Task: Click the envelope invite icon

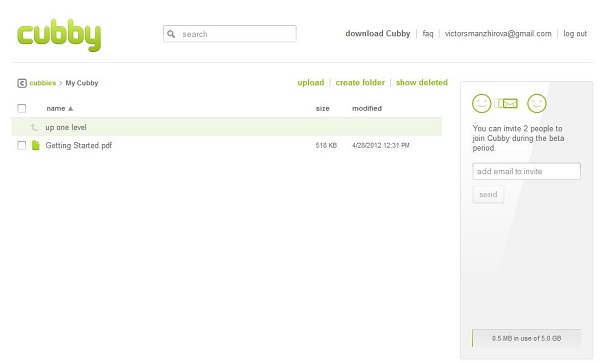Action: point(506,103)
